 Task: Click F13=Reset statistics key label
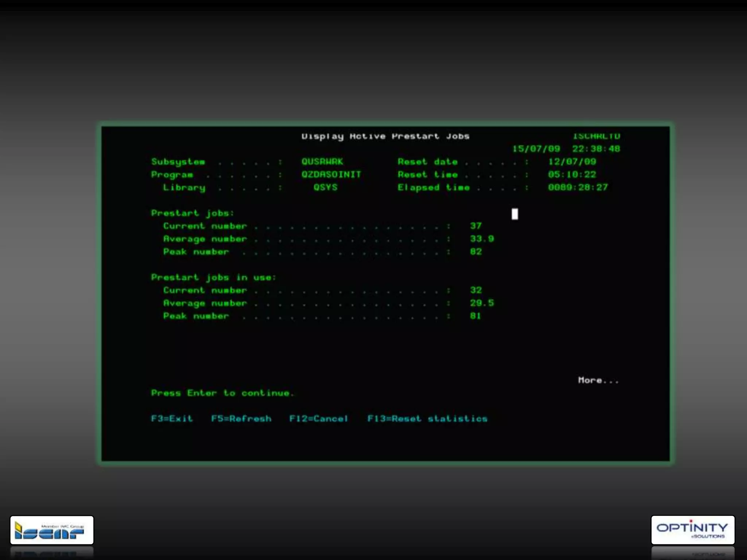(x=427, y=419)
